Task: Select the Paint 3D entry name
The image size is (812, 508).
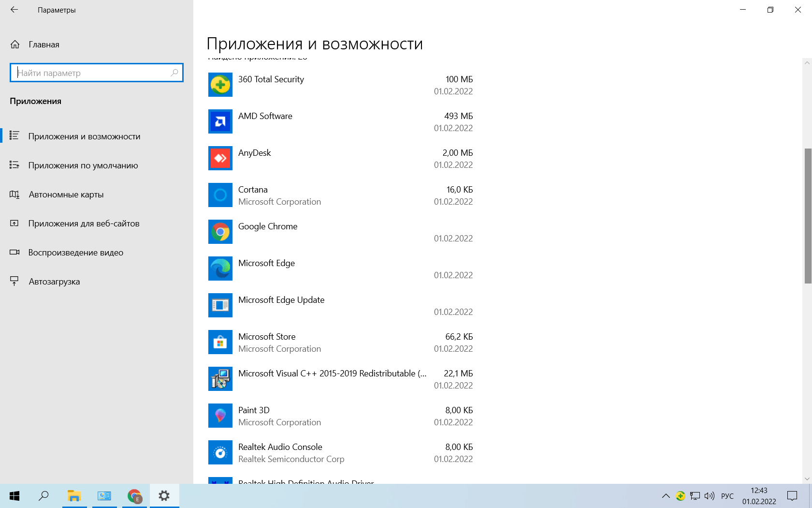Action: (254, 410)
